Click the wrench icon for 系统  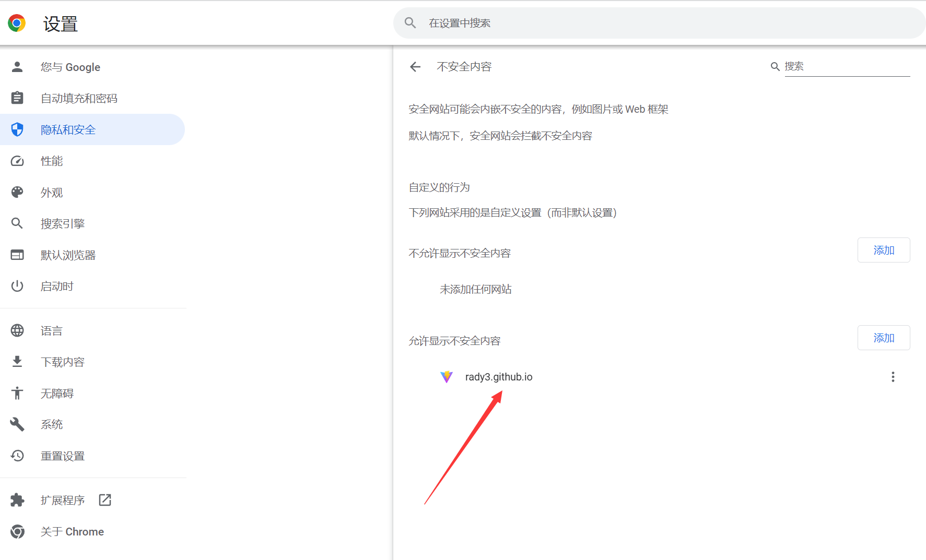coord(17,424)
